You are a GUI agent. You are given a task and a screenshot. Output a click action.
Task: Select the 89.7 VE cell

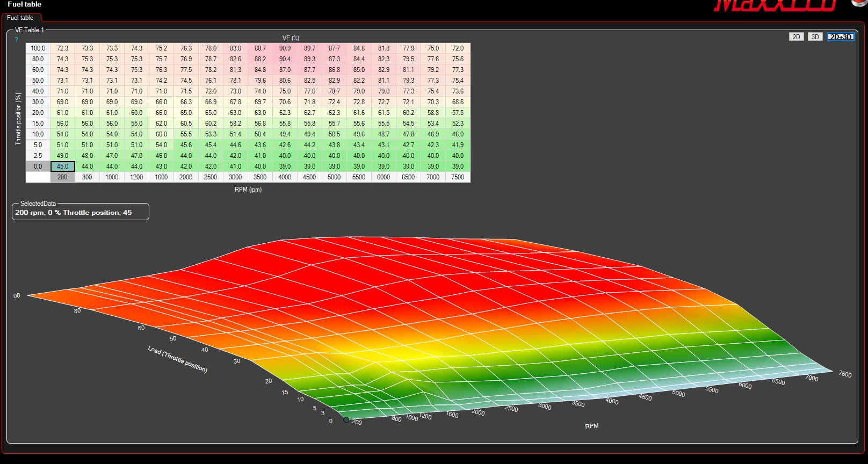tap(309, 48)
